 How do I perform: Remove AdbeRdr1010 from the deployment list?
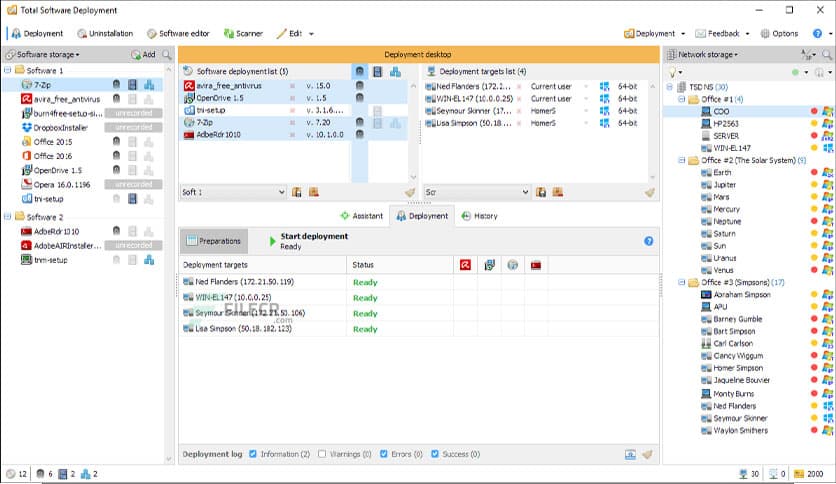[x=292, y=135]
